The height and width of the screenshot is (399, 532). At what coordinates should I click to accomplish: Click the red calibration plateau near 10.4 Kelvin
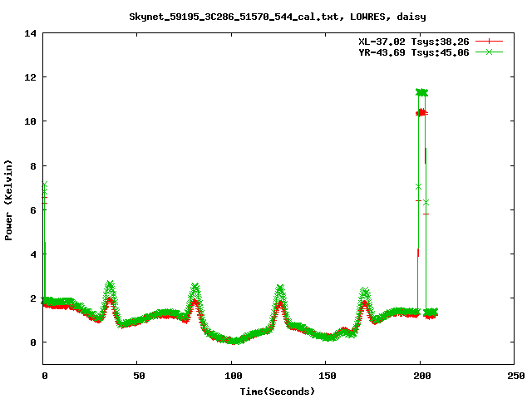[x=421, y=113]
